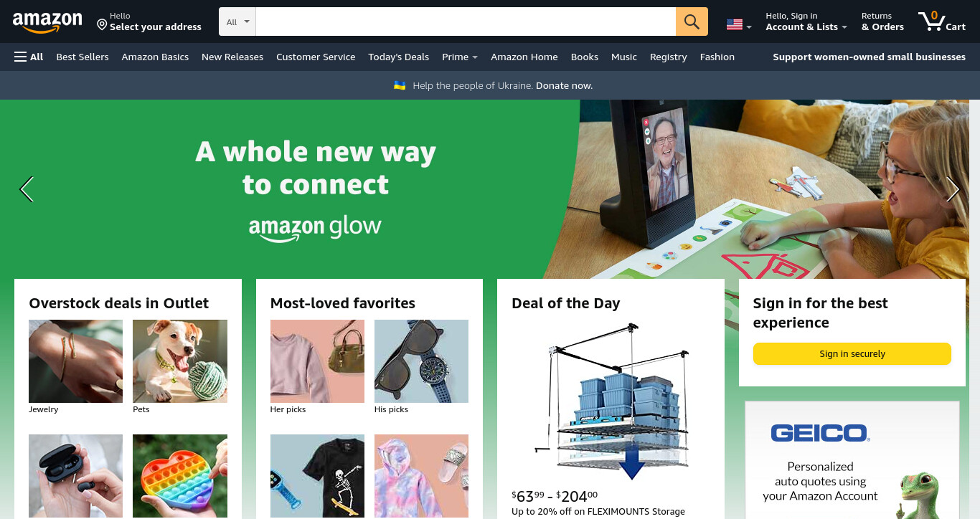Image resolution: width=980 pixels, height=519 pixels.
Task: Focus the Amazon search text field
Action: coord(466,22)
